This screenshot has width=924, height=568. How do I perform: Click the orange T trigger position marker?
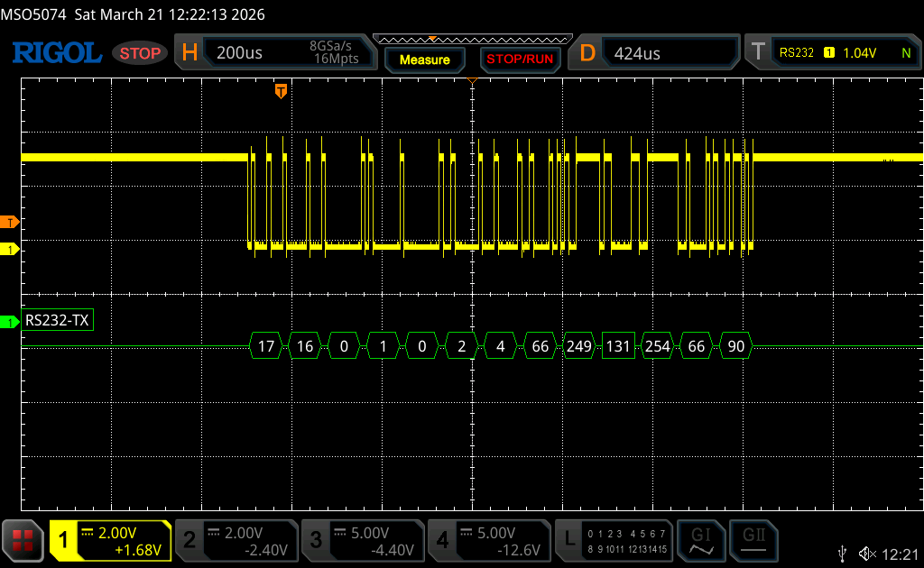(x=281, y=91)
